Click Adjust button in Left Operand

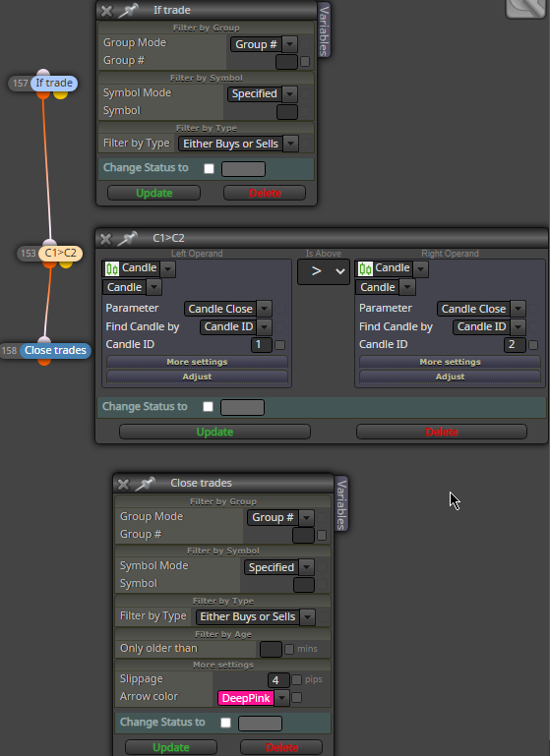pos(197,377)
